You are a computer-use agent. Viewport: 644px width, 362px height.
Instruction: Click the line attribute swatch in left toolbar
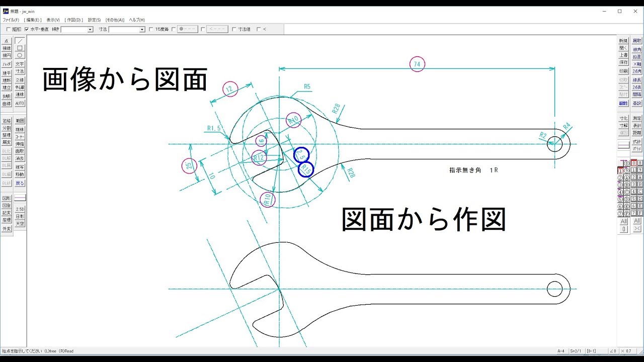coord(20,198)
